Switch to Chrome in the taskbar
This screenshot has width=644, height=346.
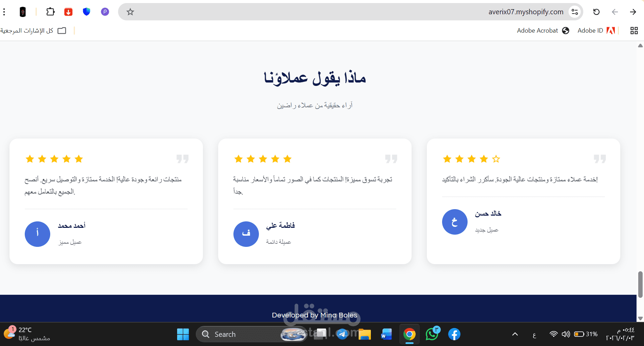click(x=410, y=334)
